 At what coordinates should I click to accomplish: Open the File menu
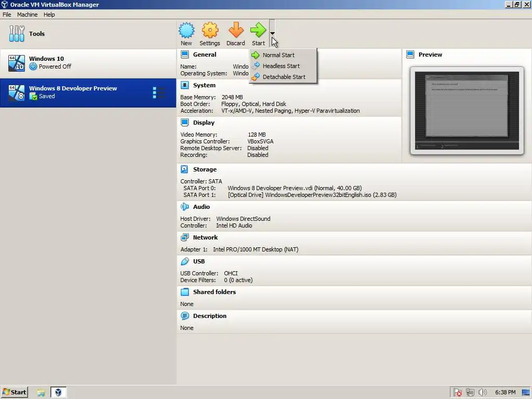(7, 15)
